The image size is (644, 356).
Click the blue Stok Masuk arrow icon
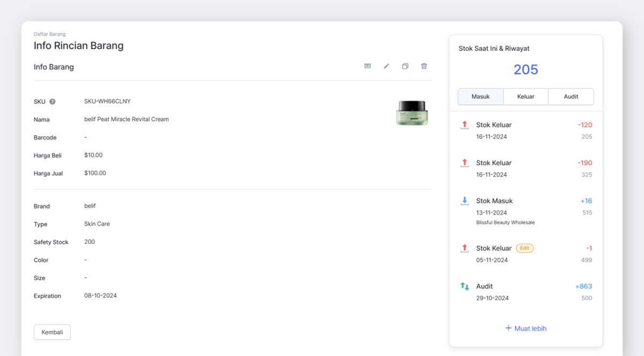(x=465, y=201)
